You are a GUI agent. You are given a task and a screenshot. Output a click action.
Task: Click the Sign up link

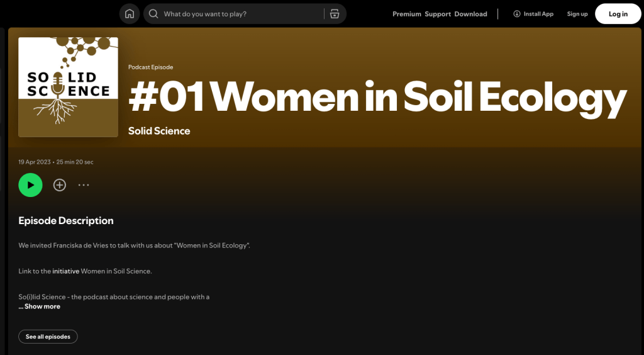(x=577, y=14)
